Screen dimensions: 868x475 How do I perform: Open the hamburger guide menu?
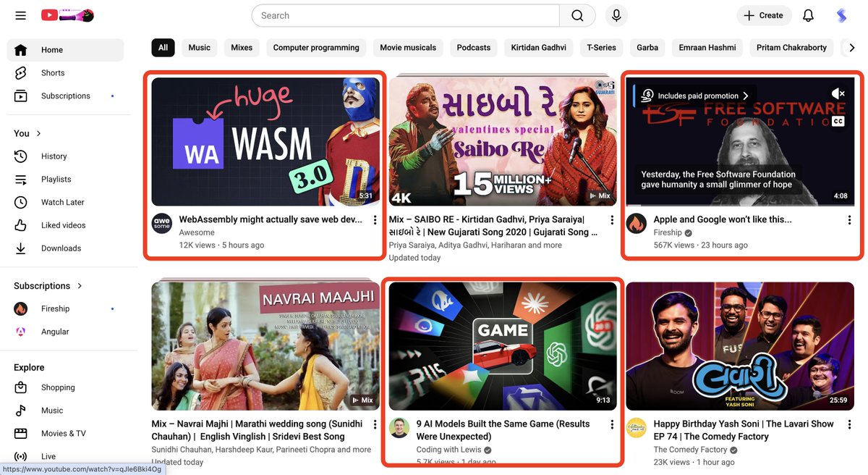(x=20, y=15)
